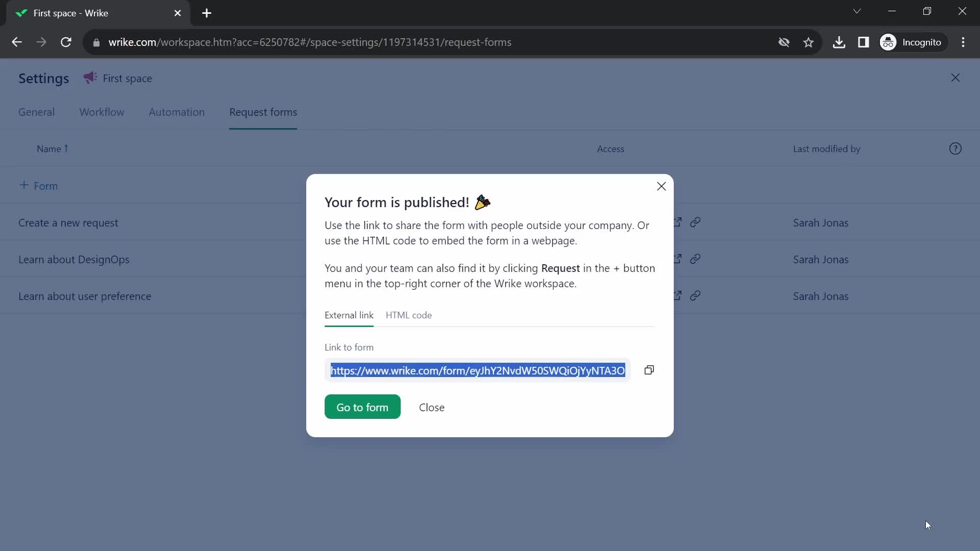
Task: Copy the form link with the copy icon
Action: tap(649, 370)
